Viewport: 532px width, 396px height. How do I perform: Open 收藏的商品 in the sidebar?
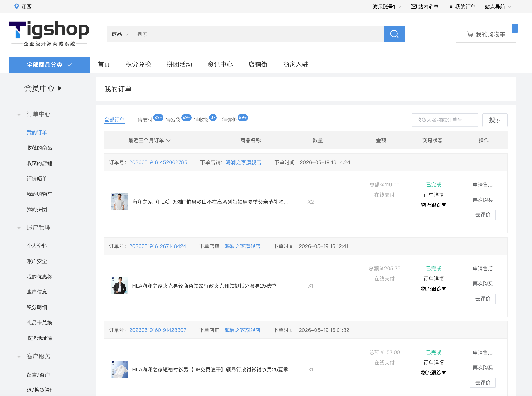(39, 148)
